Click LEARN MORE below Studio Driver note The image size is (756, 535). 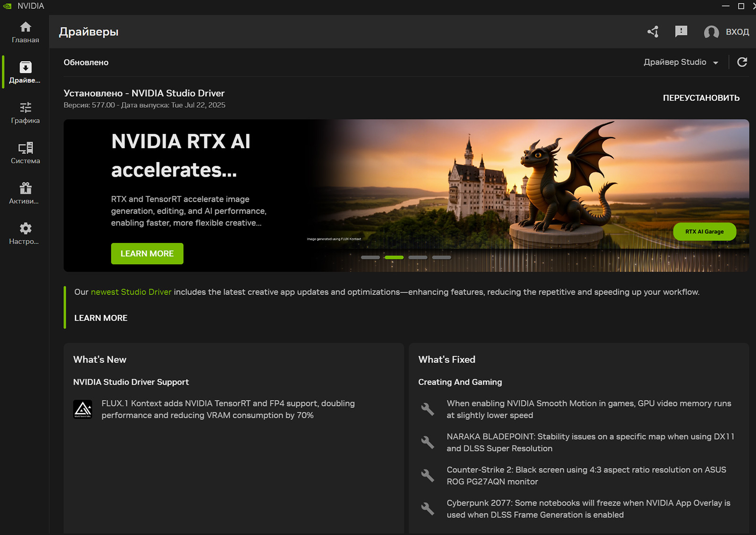point(101,318)
